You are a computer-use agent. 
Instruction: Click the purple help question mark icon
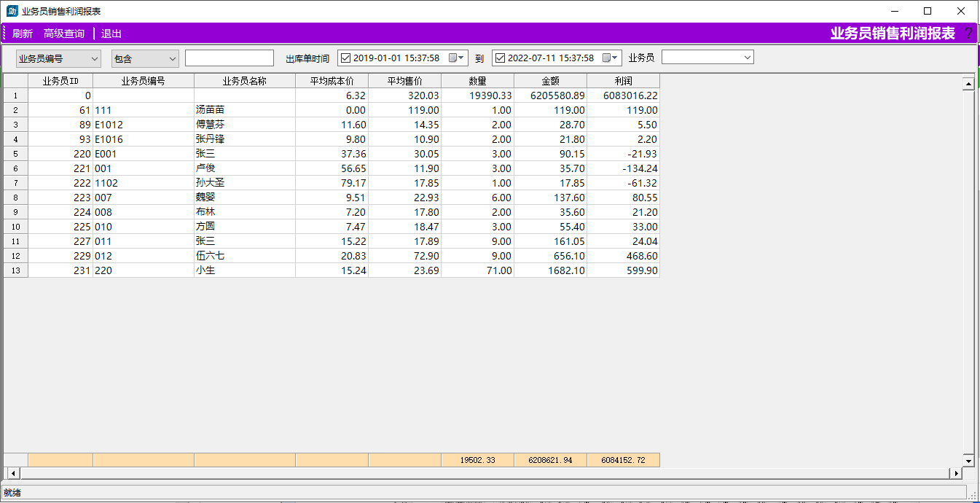(x=968, y=34)
